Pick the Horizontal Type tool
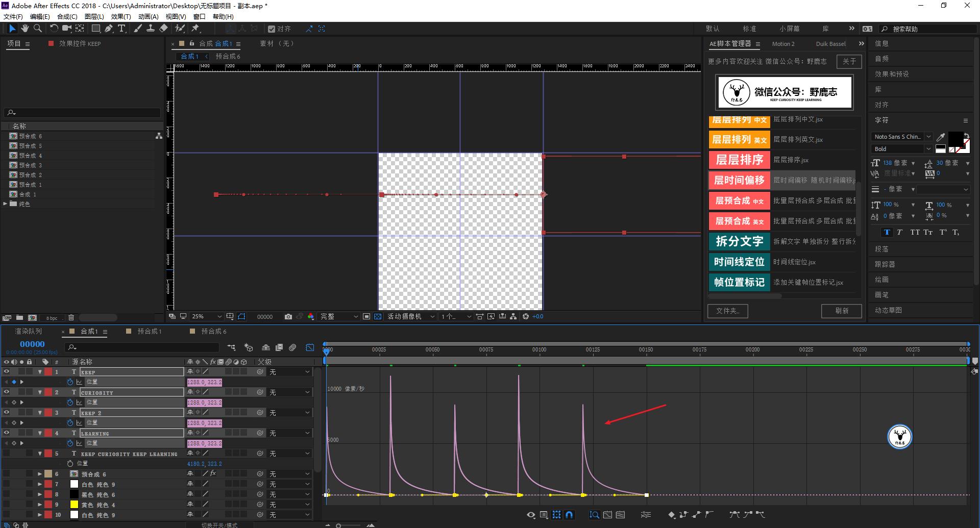Image resolution: width=980 pixels, height=528 pixels. pos(121,29)
